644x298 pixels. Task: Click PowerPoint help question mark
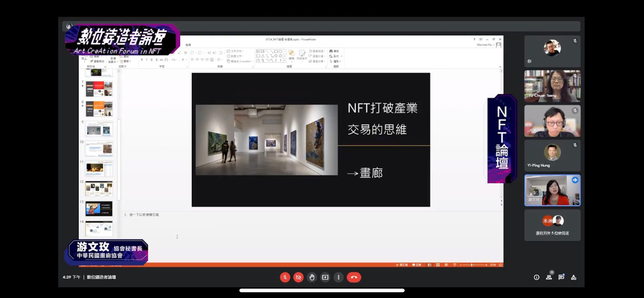tap(474, 39)
